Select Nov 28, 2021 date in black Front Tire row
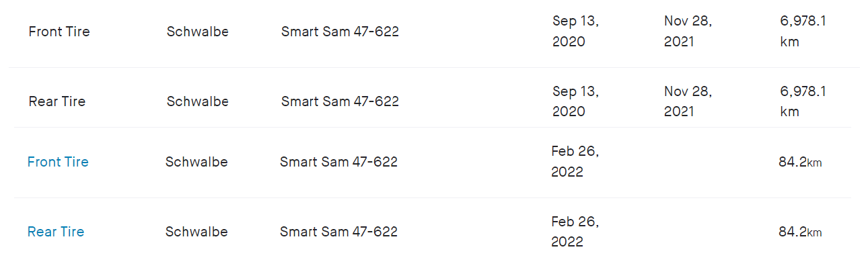This screenshot has width=868, height=270. coord(688,32)
